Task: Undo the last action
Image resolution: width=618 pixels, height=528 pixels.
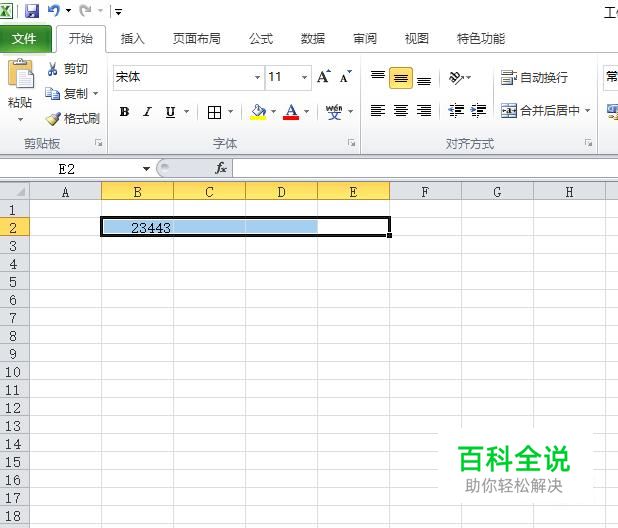Action: coord(54,11)
